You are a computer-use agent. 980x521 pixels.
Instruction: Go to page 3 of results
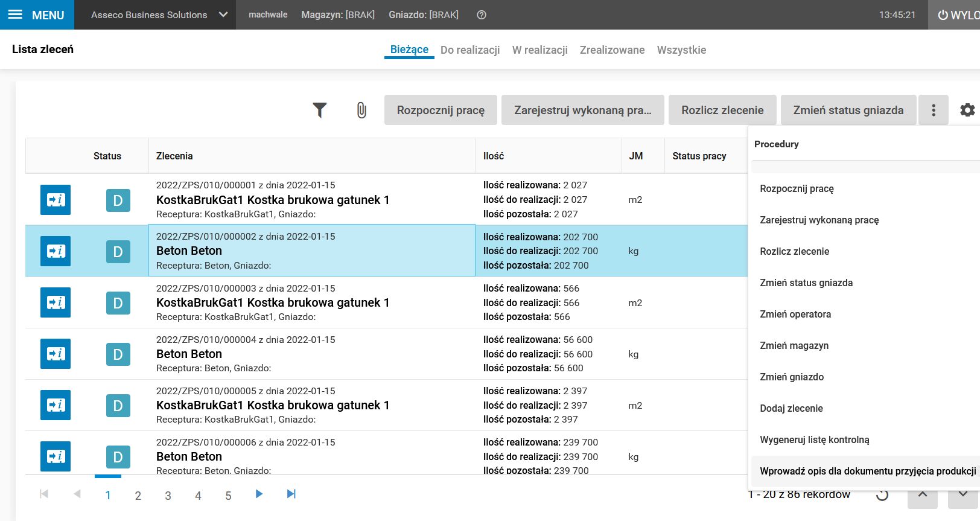coord(168,496)
